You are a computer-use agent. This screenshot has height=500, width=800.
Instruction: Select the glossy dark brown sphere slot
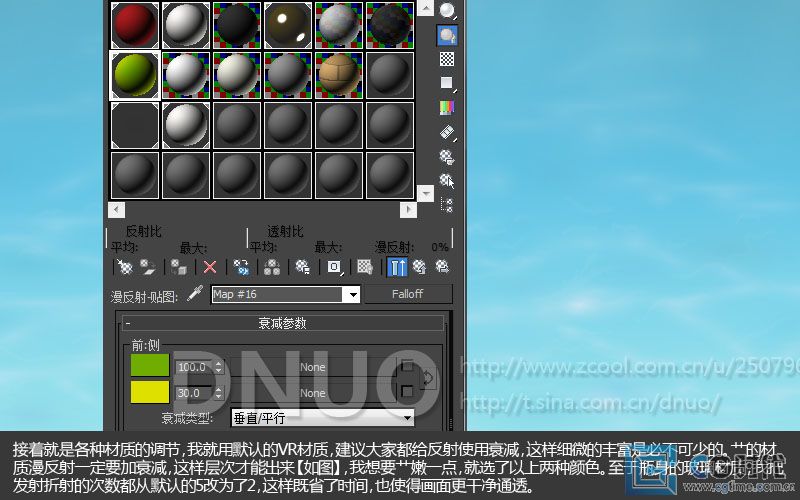click(288, 25)
